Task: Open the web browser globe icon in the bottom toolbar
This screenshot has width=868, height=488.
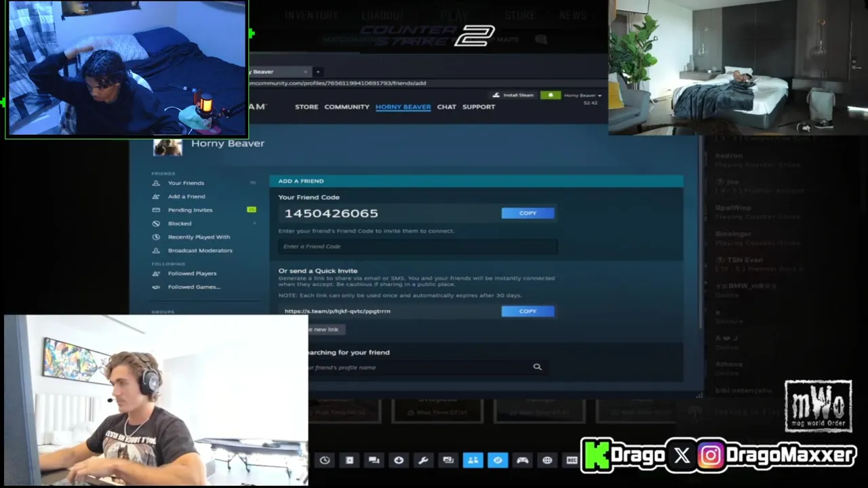Action: tap(547, 460)
